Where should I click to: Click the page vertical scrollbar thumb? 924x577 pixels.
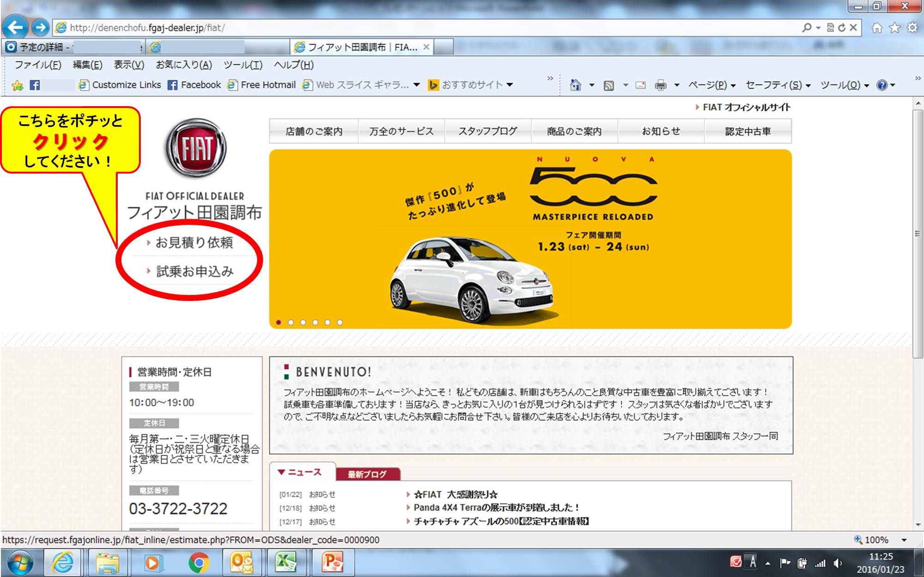pyautogui.click(x=918, y=234)
